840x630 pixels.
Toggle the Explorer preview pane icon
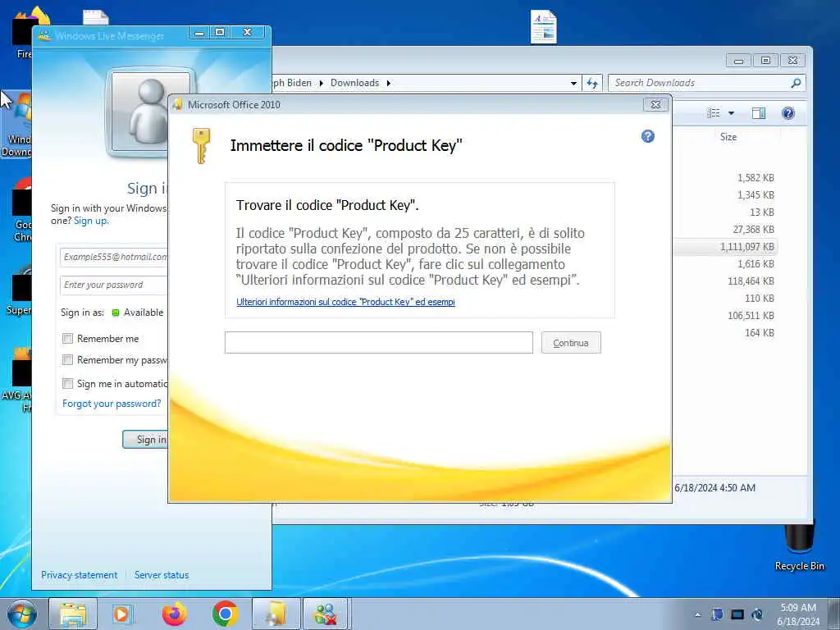click(759, 113)
